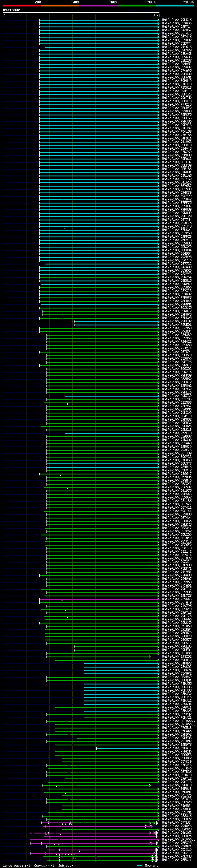This screenshot has height=868, width=197.
Task: Click the 'Large gaps' legend text
Action: 13,865
